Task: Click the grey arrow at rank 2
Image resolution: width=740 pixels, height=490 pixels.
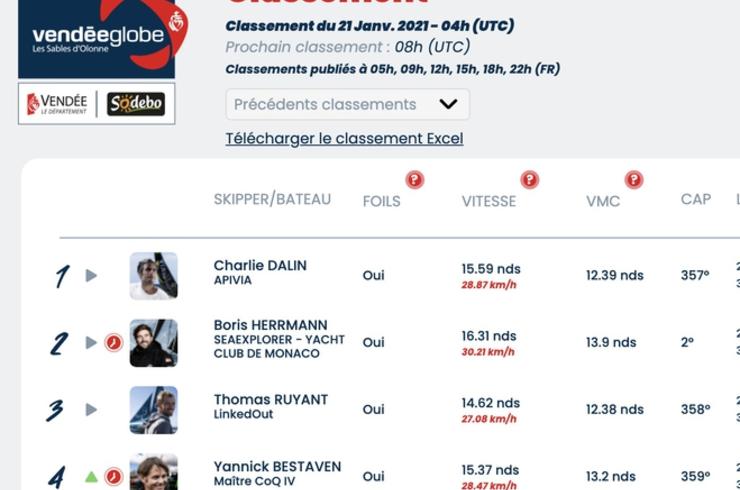Action: point(92,342)
